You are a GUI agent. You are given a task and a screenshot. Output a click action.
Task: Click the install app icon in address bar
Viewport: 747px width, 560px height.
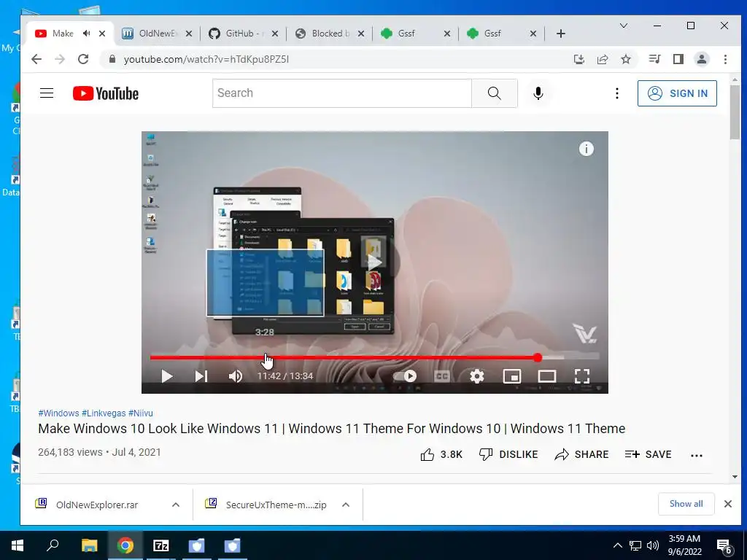(x=578, y=59)
